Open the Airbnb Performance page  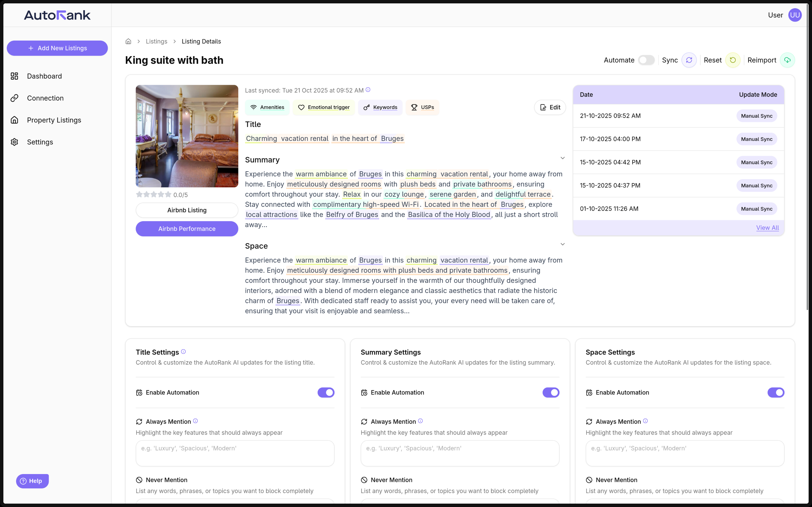click(x=187, y=228)
